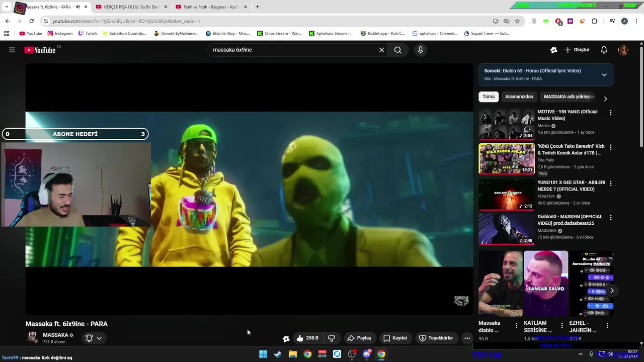644x362 pixels.
Task: Open MASSAKA channel name link
Action: click(x=55, y=335)
